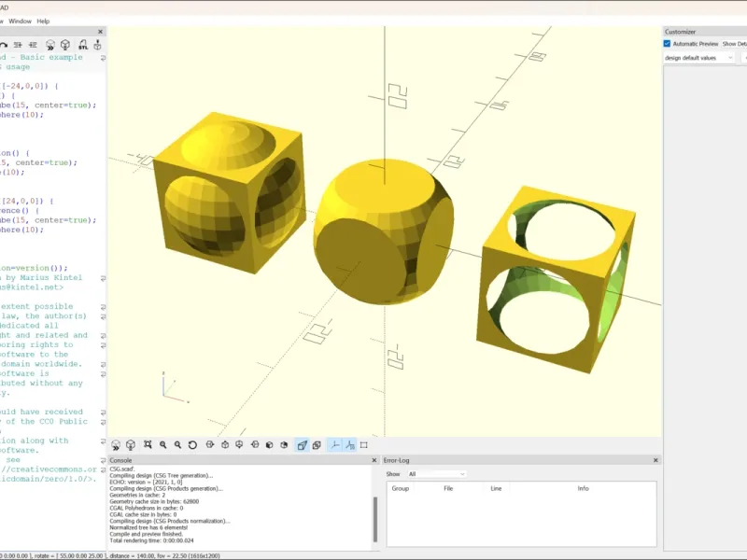Viewport: 747px width, 560px height.
Task: Close the Console panel
Action: pyautogui.click(x=374, y=460)
